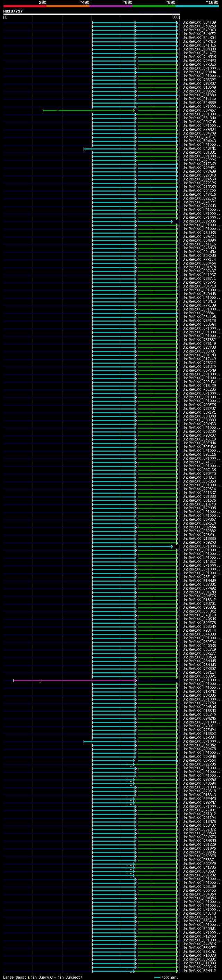The height and width of the screenshot is (980, 222).
Task: Click hit label UniRef100_Q04709
Action: coord(199,133)
